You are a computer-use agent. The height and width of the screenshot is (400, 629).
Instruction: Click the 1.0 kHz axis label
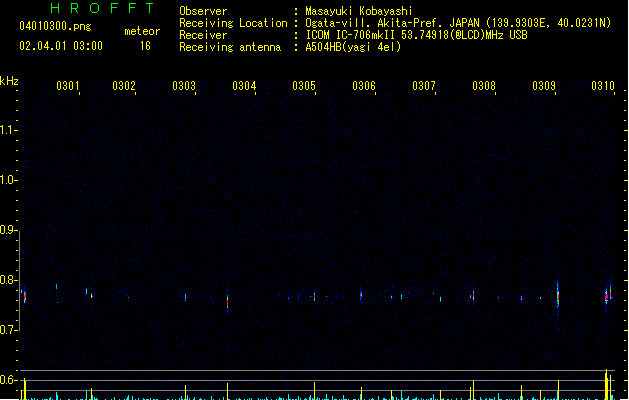8,180
